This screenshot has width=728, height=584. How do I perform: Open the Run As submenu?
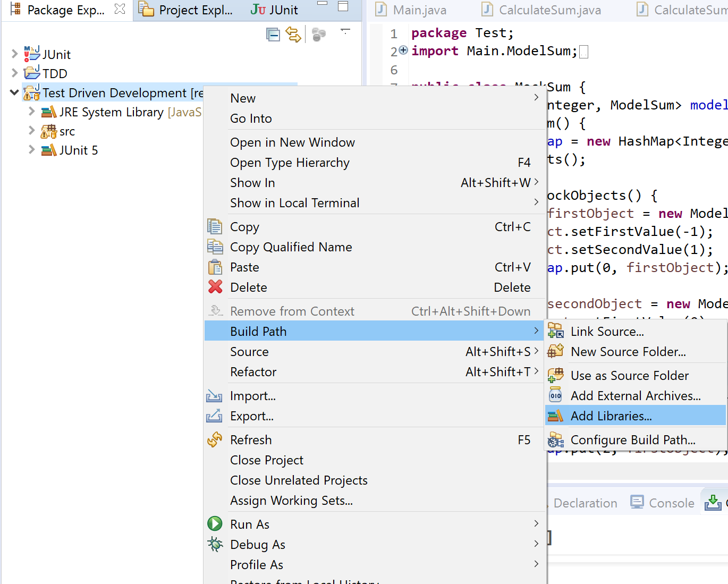tap(250, 524)
